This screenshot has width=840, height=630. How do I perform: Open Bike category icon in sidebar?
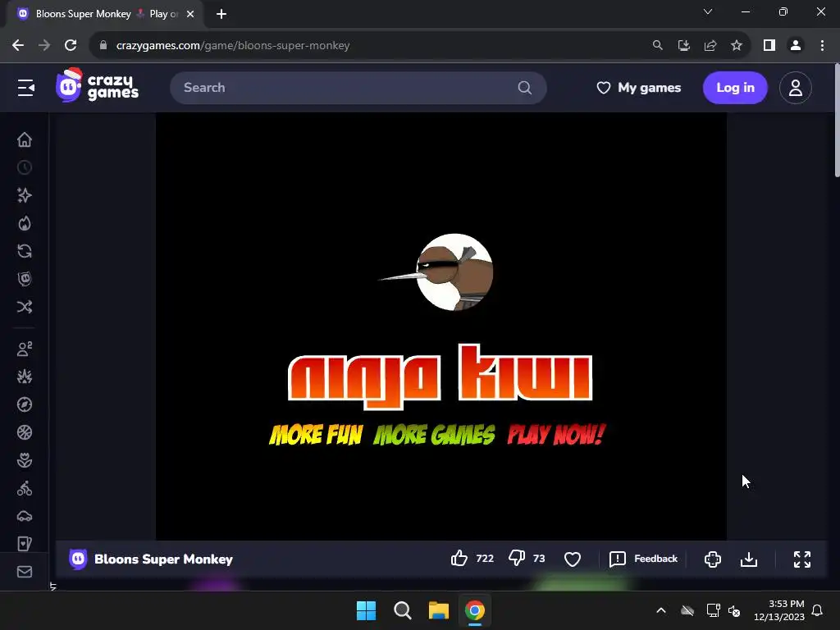(x=25, y=488)
